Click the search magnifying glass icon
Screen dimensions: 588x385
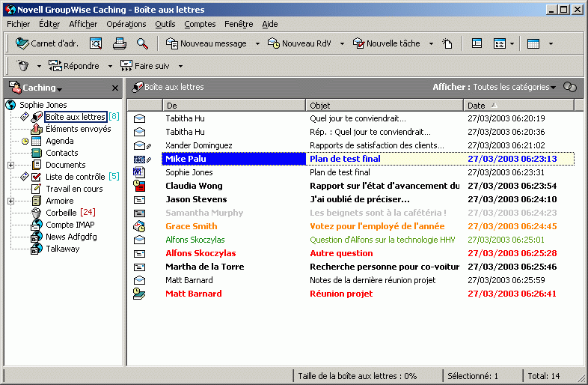pyautogui.click(x=142, y=43)
